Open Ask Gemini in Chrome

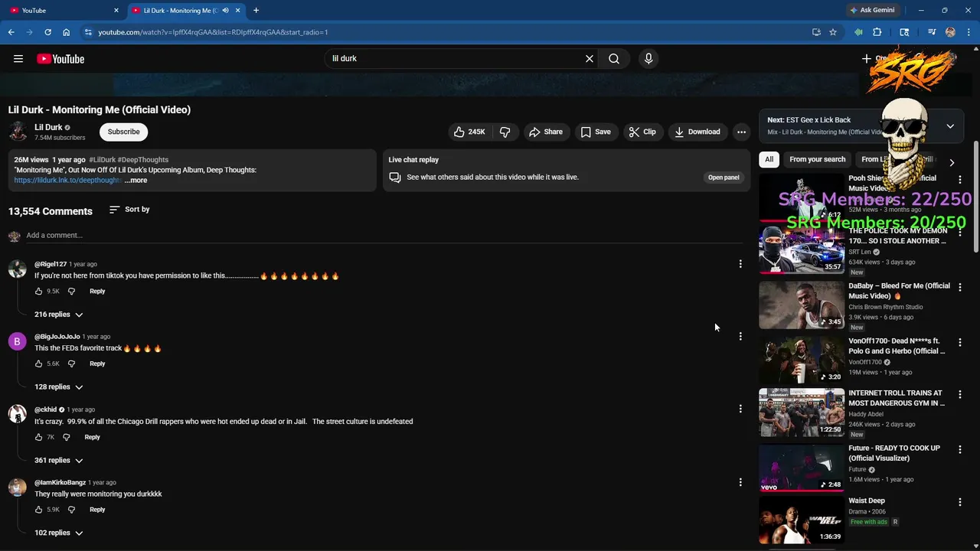click(872, 10)
